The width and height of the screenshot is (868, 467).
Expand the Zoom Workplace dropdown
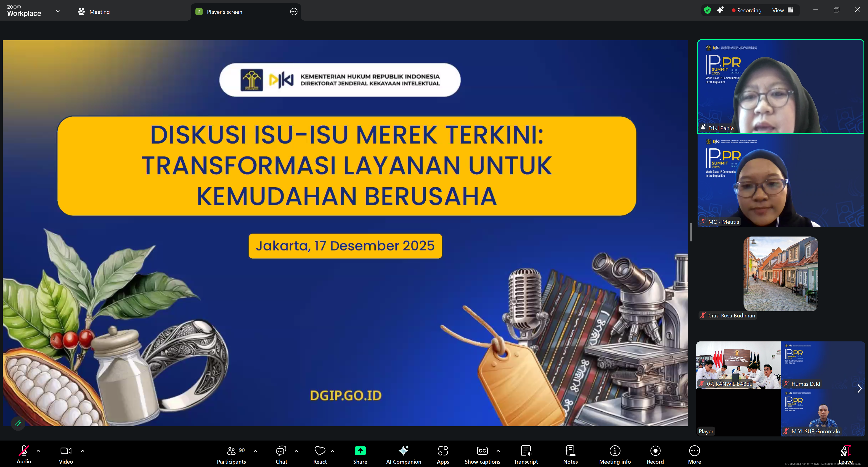point(58,11)
